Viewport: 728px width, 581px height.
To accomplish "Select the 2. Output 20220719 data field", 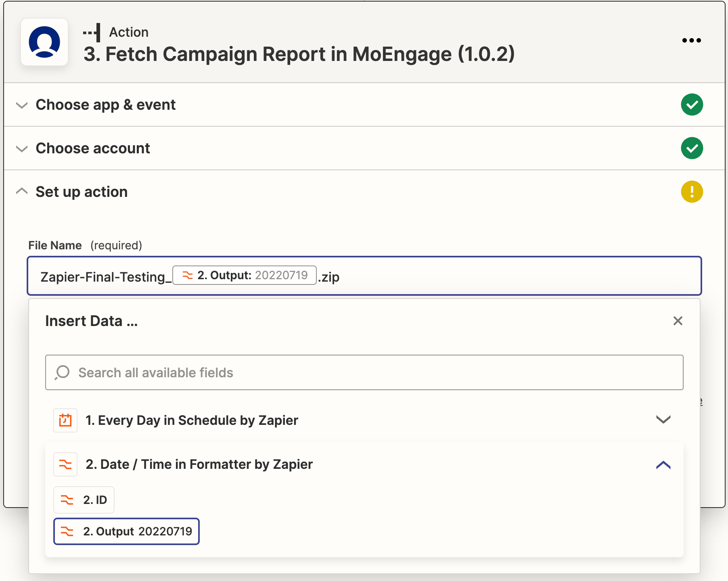I will pyautogui.click(x=126, y=531).
